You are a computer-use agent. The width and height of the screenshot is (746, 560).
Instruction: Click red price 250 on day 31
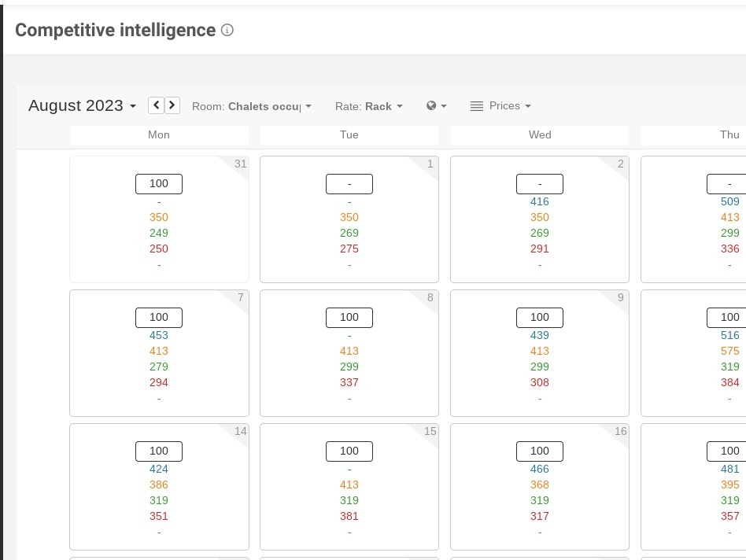(159, 249)
